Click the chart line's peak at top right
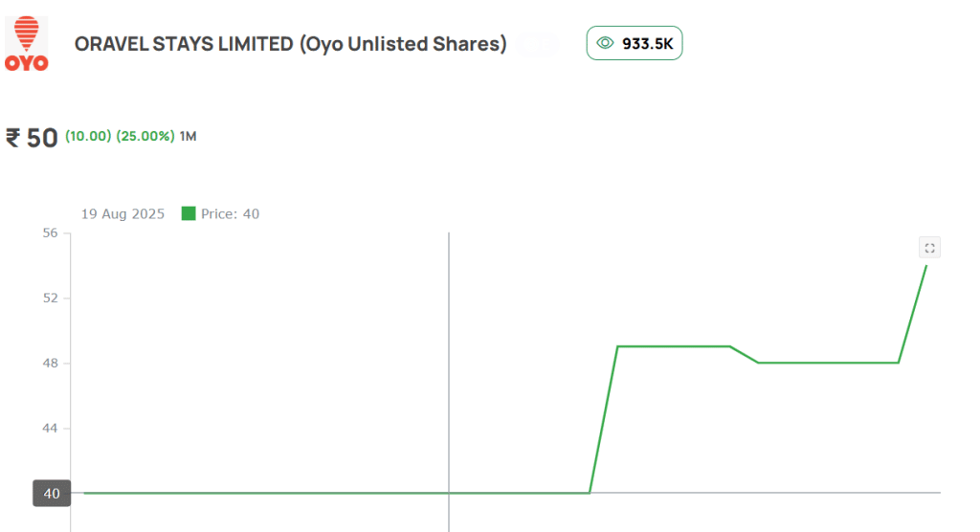Screen dimensions: 980x532 click(x=925, y=266)
